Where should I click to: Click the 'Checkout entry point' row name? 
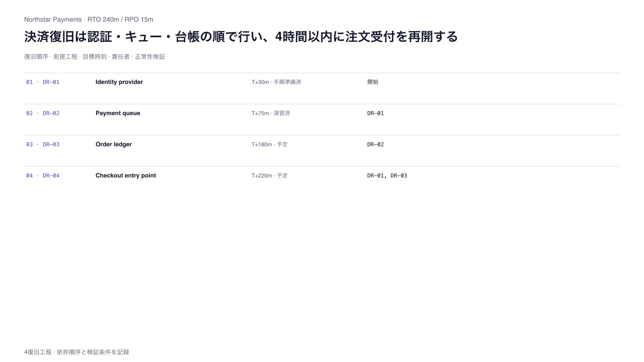[126, 175]
